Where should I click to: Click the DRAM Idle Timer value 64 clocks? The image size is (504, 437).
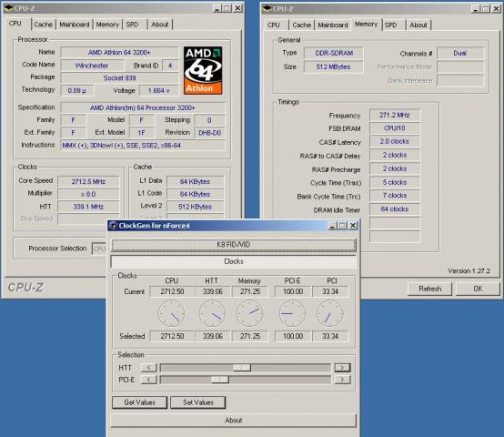(395, 209)
